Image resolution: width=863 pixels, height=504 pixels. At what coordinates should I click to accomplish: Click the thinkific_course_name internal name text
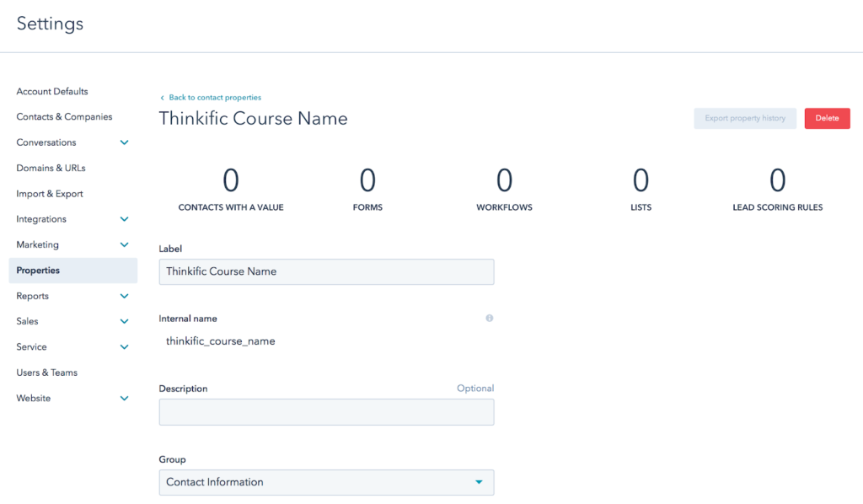click(221, 341)
